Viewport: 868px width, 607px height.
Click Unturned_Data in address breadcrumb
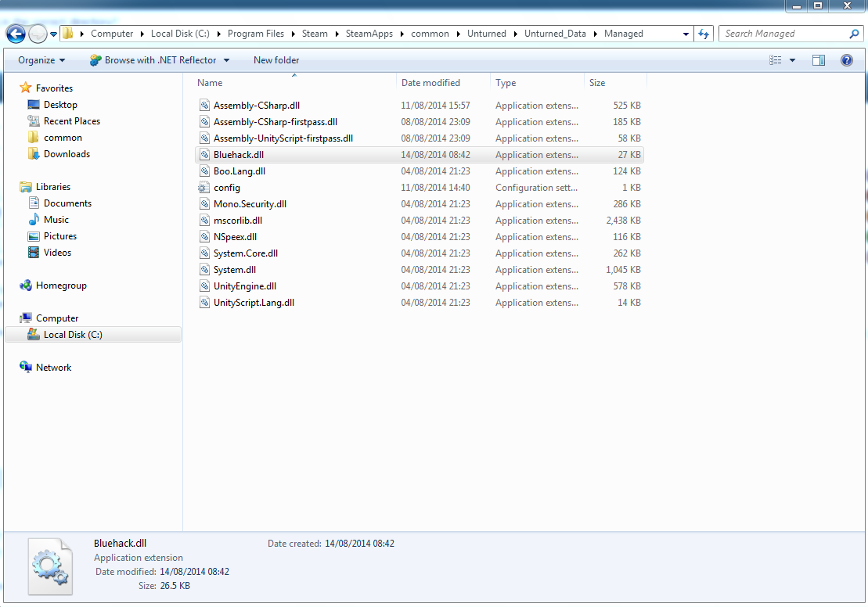click(555, 34)
